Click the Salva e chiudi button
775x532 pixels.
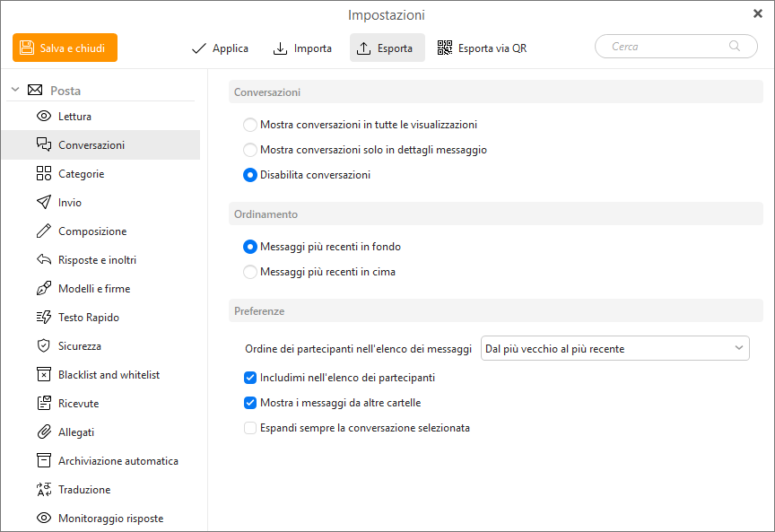click(x=65, y=48)
